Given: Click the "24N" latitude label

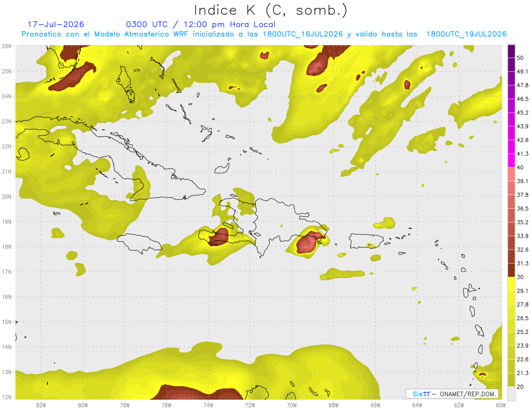Looking at the screenshot, I should pos(6,96).
